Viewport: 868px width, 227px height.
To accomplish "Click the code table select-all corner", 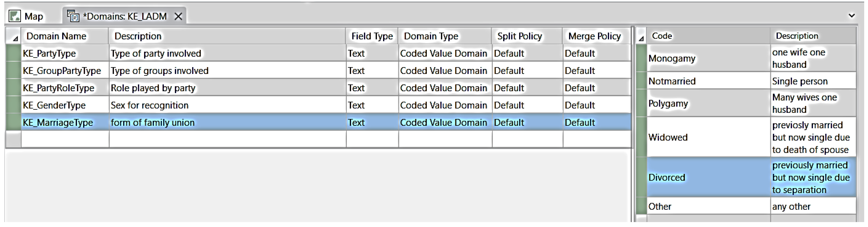I will pyautogui.click(x=641, y=36).
